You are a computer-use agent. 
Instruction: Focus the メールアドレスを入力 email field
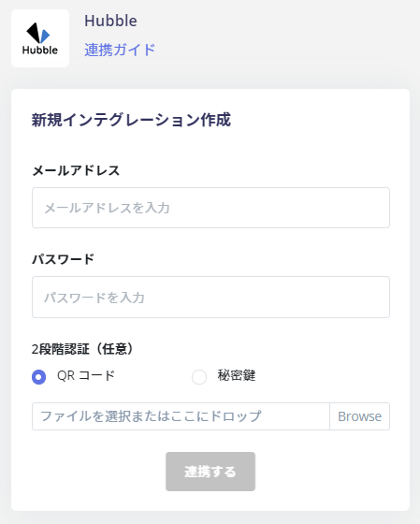tap(210, 208)
